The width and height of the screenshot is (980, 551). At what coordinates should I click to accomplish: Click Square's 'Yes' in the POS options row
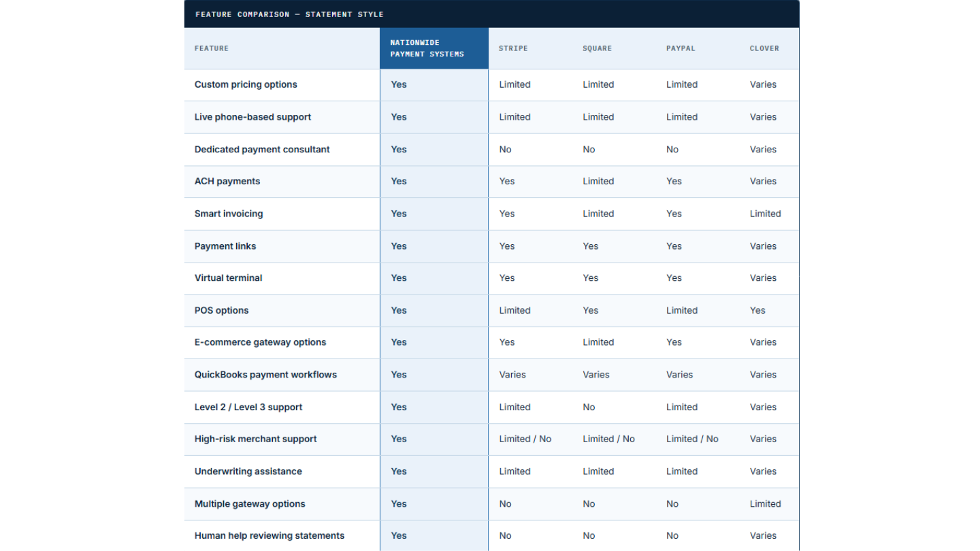point(591,310)
